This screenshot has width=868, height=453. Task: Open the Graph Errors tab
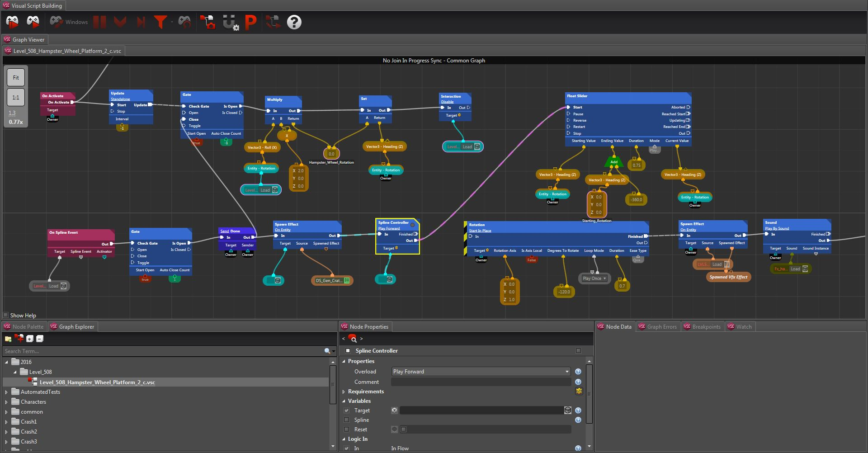pos(657,326)
